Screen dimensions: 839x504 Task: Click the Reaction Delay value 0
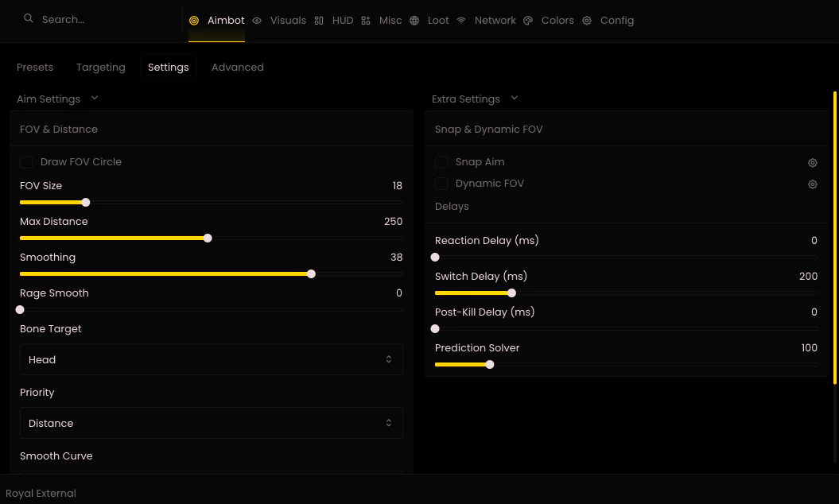pos(814,241)
